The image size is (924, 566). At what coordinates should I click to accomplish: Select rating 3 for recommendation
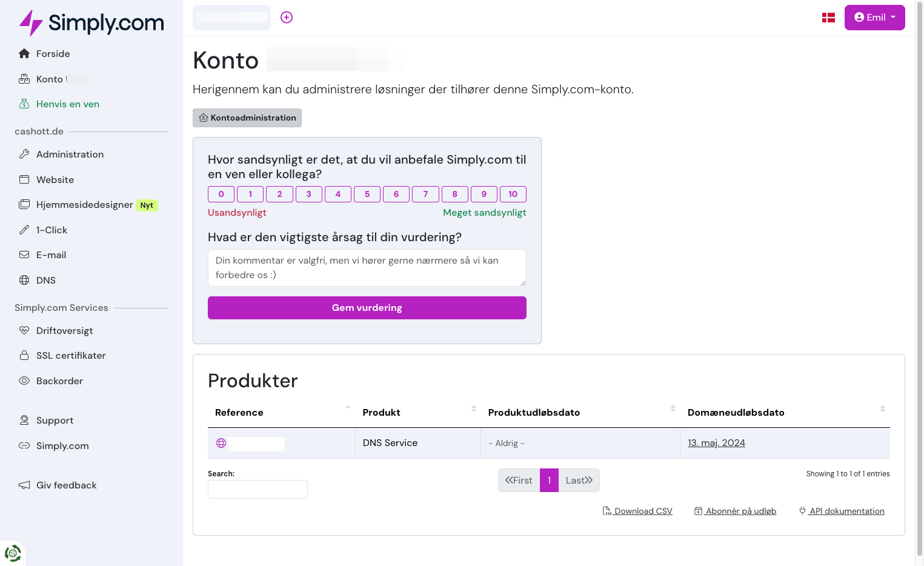309,195
